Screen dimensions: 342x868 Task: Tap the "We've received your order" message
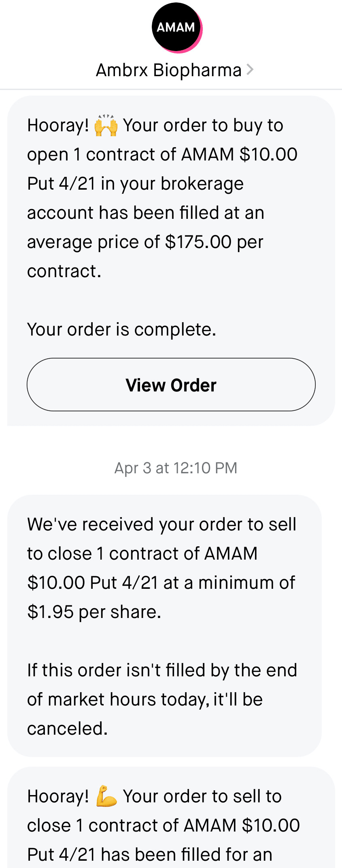(161, 524)
